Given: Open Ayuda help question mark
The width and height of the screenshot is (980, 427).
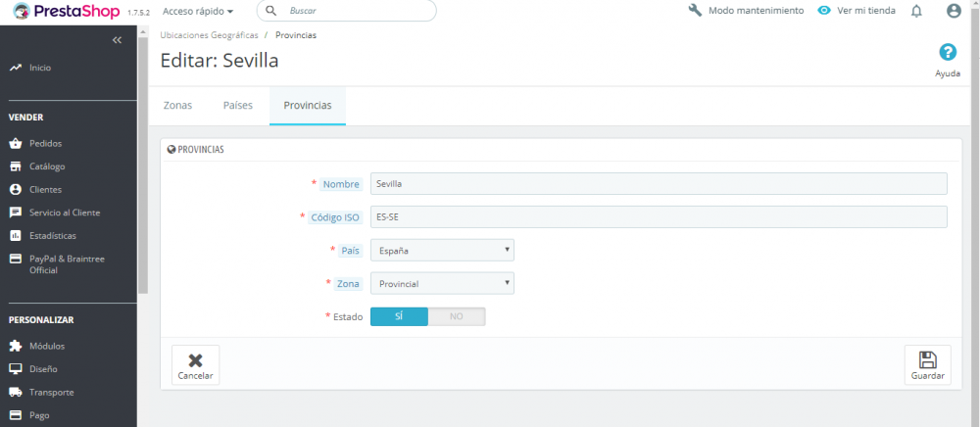Looking at the screenshot, I should [x=948, y=53].
